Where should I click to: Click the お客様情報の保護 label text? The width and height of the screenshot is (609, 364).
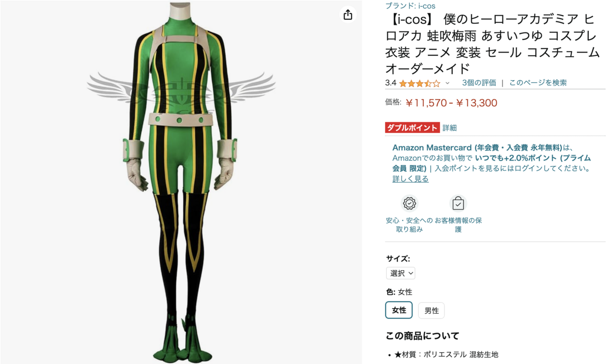(458, 225)
